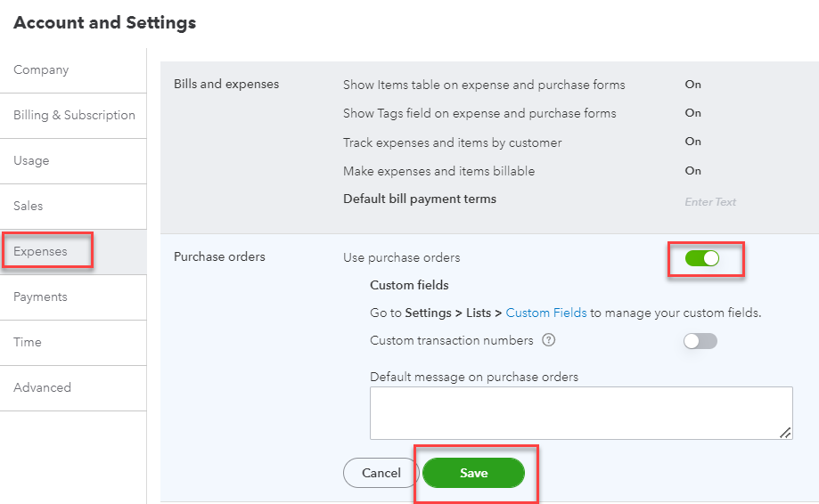Image resolution: width=819 pixels, height=504 pixels.
Task: Click the Custom transaction numbers help icon
Action: [549, 340]
